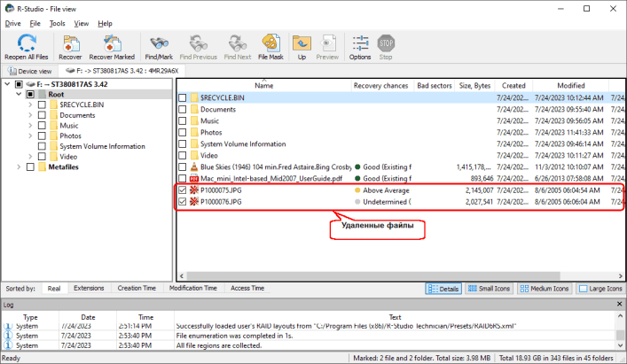Click the Recovery chances column header

point(381,85)
